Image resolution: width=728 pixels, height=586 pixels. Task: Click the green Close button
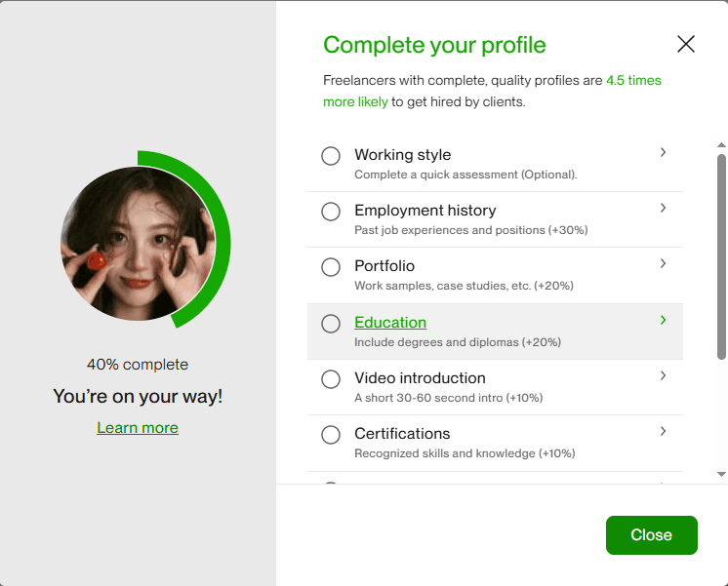651,535
